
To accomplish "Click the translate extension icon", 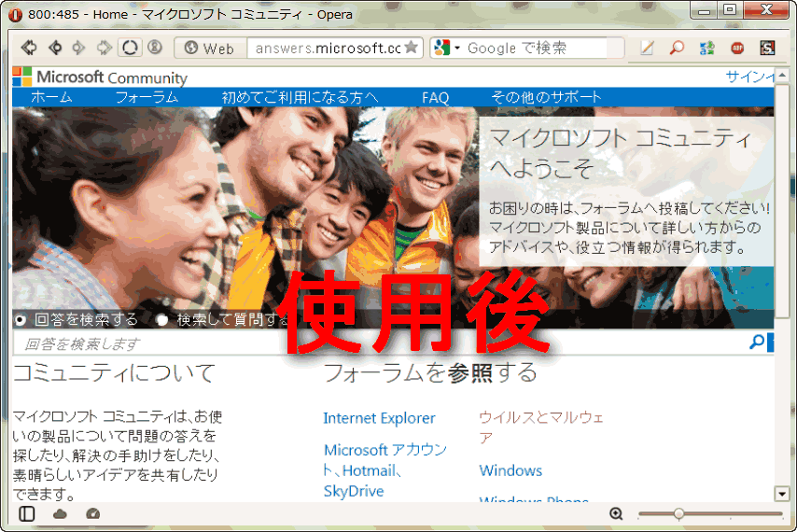I will tap(707, 49).
